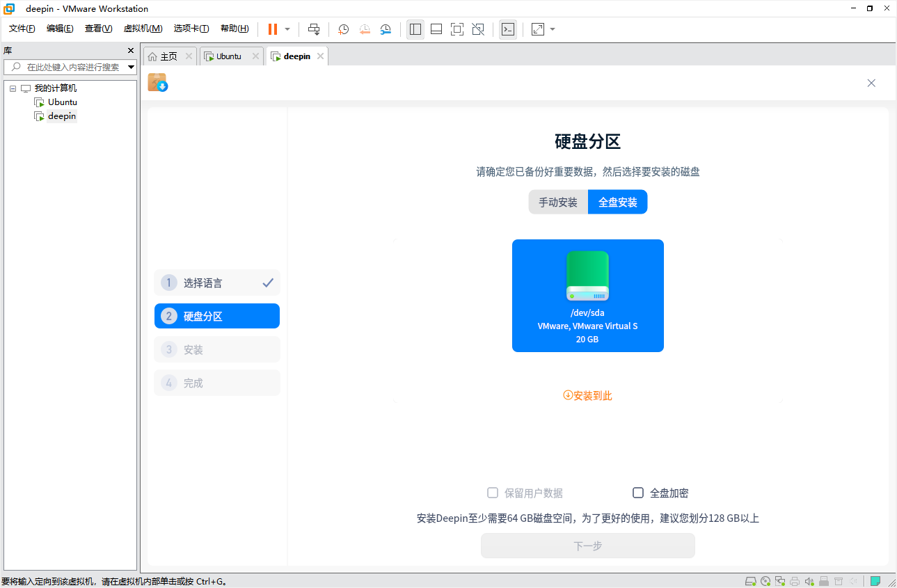
Task: Open the 帮助 menu
Action: [x=235, y=29]
